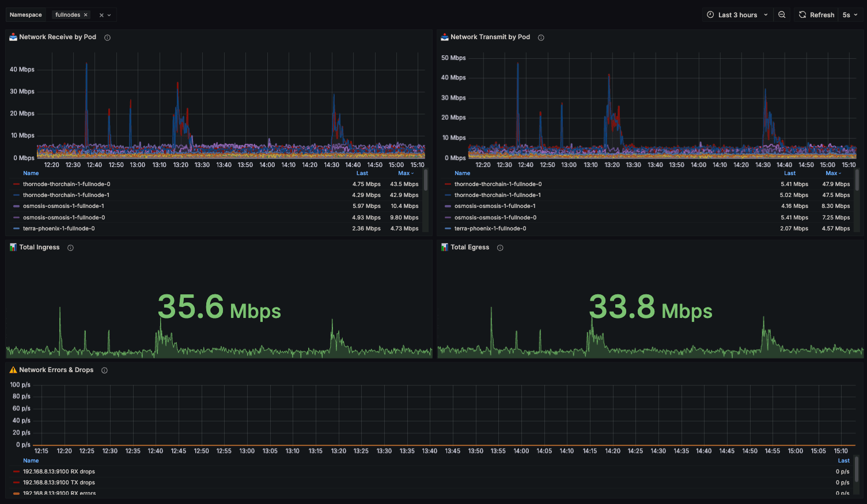Clear all Namespace filter values

tap(101, 15)
